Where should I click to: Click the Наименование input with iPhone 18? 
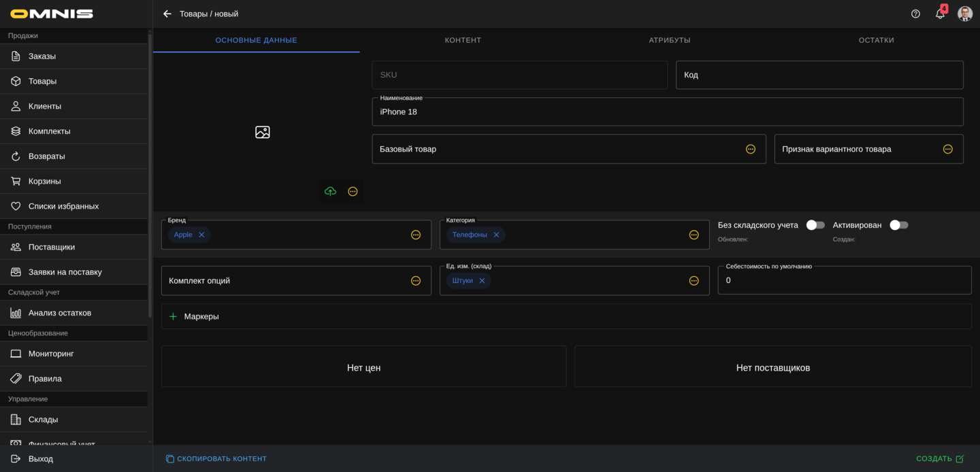667,112
